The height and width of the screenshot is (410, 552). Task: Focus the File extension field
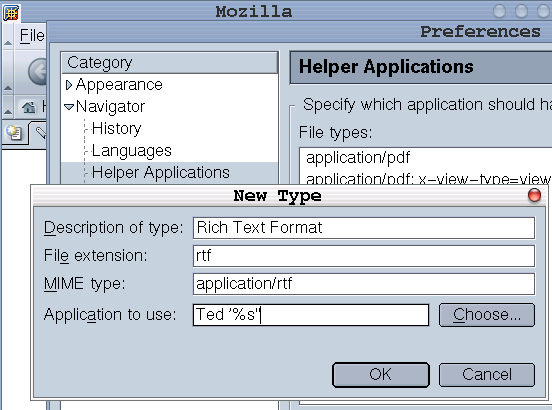(364, 256)
